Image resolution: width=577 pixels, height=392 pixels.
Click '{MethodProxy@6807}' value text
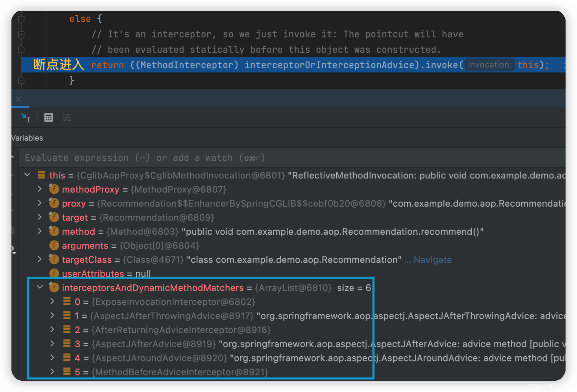(178, 189)
